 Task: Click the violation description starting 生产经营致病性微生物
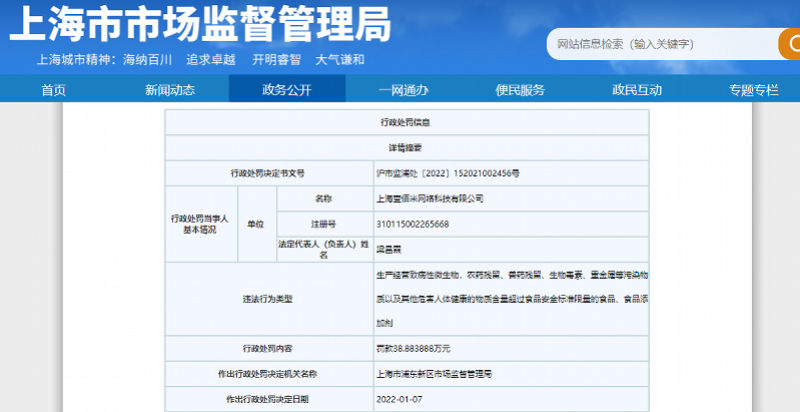tap(512, 299)
